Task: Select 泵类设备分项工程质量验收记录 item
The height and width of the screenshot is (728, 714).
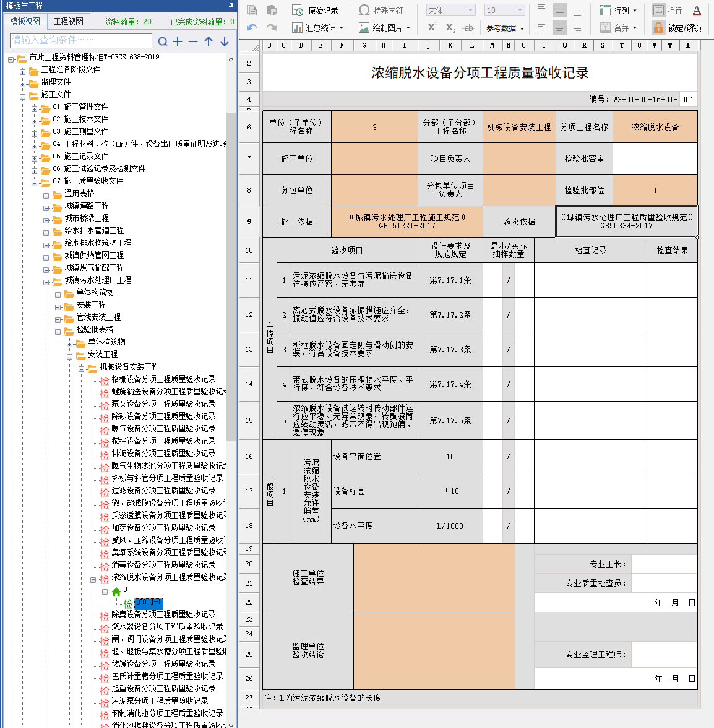Action: [x=163, y=404]
